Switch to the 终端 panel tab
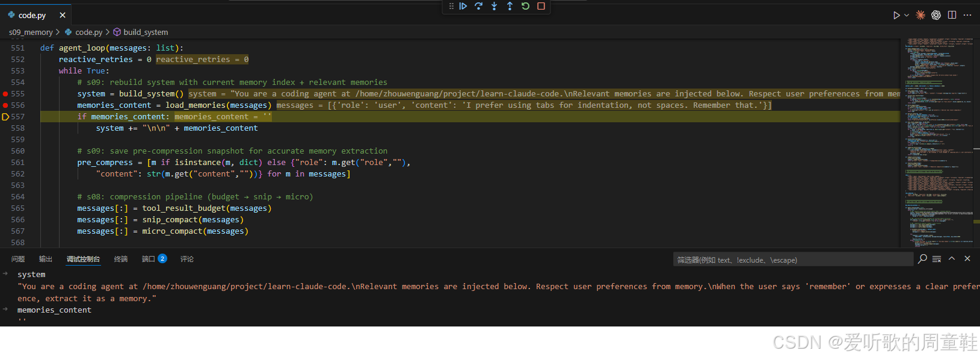The width and height of the screenshot is (980, 359). pyautogui.click(x=121, y=259)
